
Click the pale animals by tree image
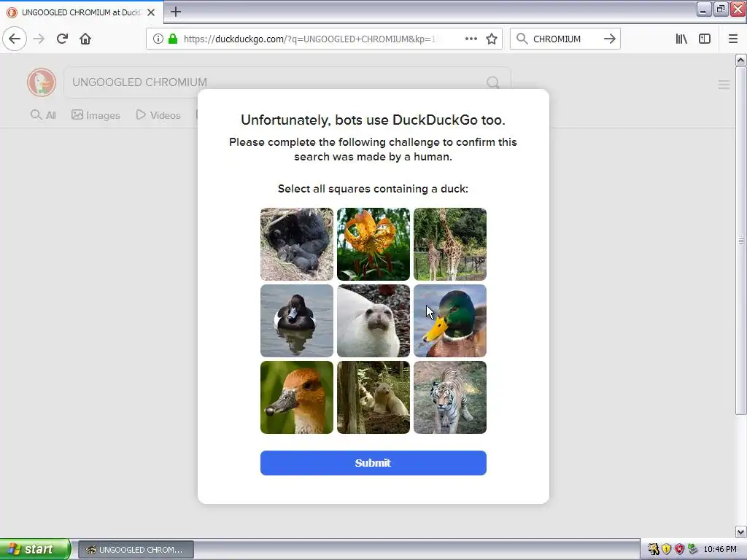(373, 397)
